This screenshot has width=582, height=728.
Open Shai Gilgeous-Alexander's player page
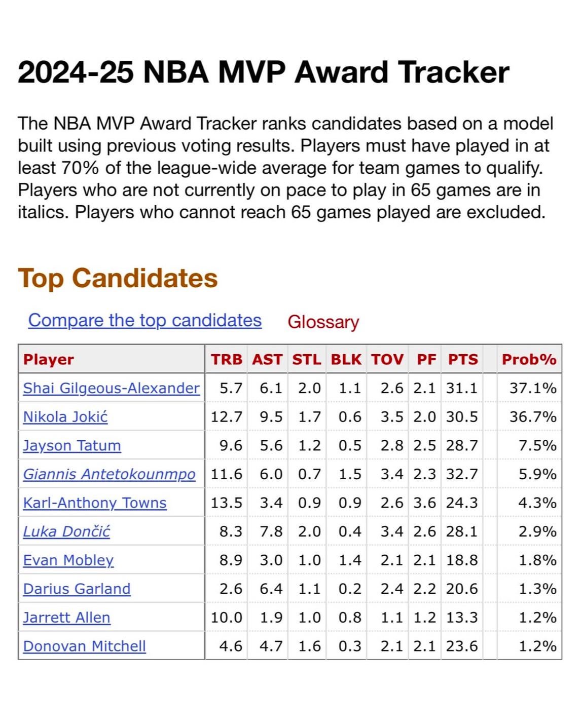click(x=111, y=388)
